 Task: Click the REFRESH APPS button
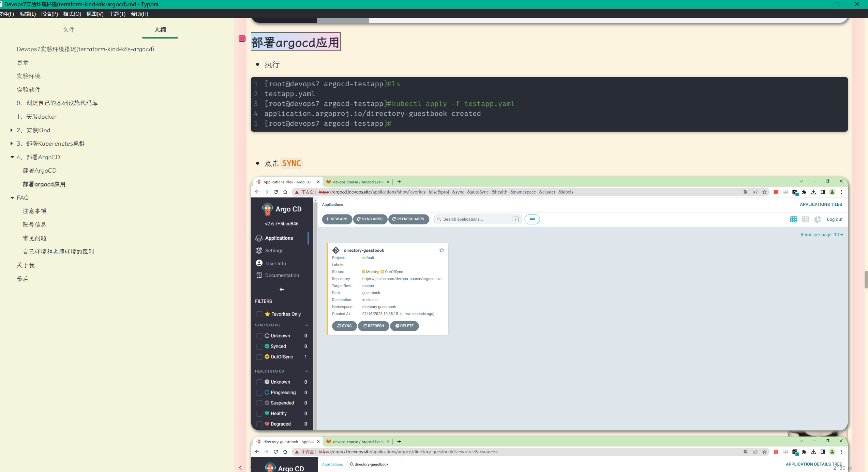408,219
